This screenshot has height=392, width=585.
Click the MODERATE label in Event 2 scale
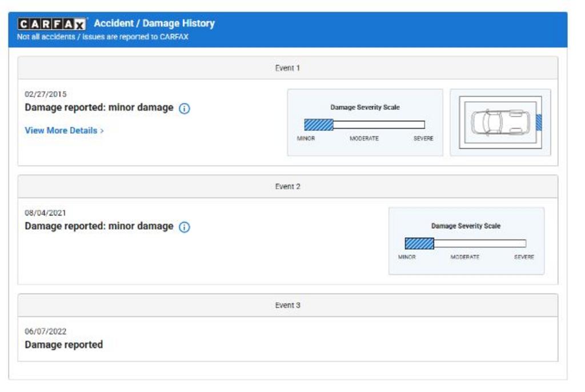tap(464, 258)
